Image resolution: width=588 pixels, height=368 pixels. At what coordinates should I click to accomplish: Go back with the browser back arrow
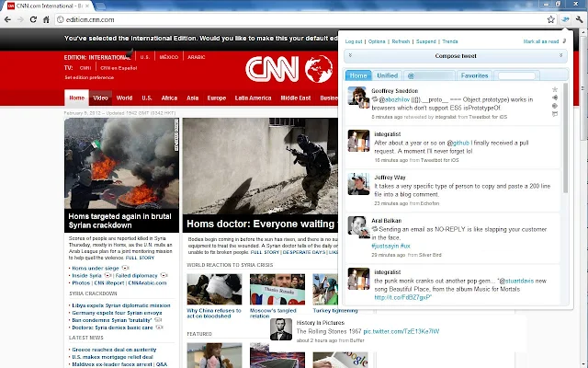[7, 19]
